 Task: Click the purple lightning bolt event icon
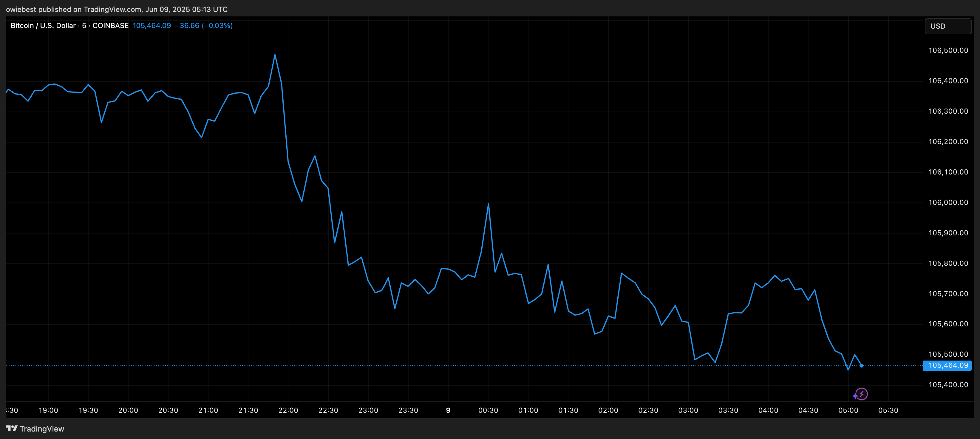click(862, 394)
